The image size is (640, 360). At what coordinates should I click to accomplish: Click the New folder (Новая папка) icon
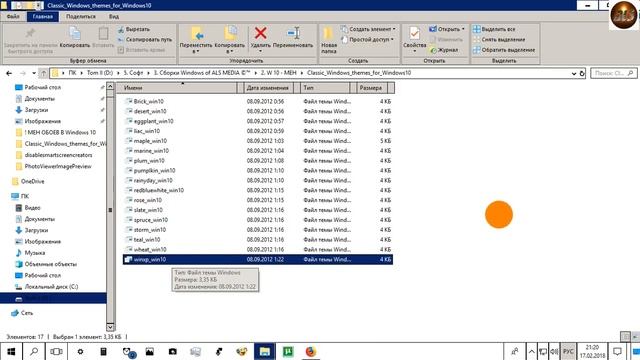click(x=328, y=33)
